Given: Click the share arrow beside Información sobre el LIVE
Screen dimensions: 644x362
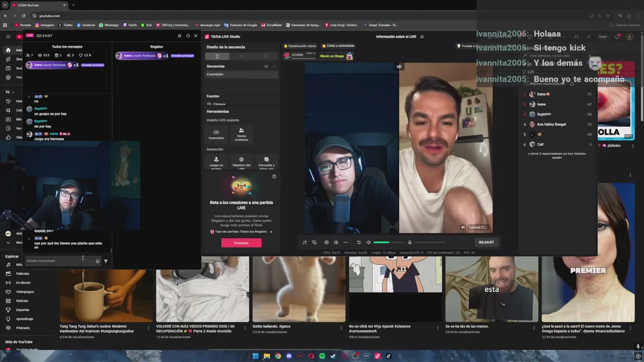Looking at the screenshot, I should pyautogui.click(x=422, y=37).
